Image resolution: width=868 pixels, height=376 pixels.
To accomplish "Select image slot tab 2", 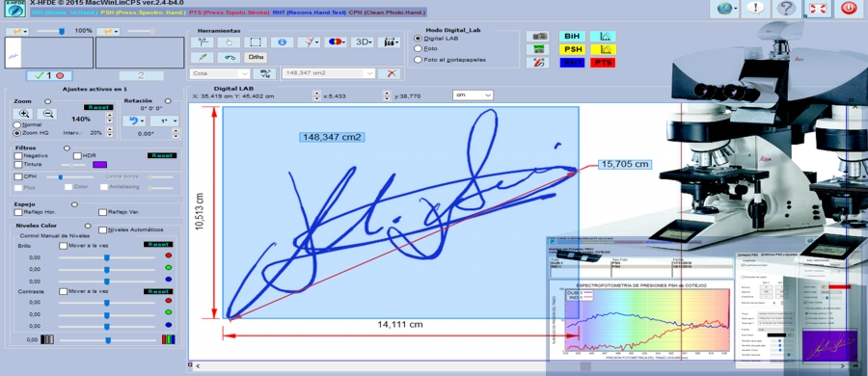I will (x=141, y=76).
